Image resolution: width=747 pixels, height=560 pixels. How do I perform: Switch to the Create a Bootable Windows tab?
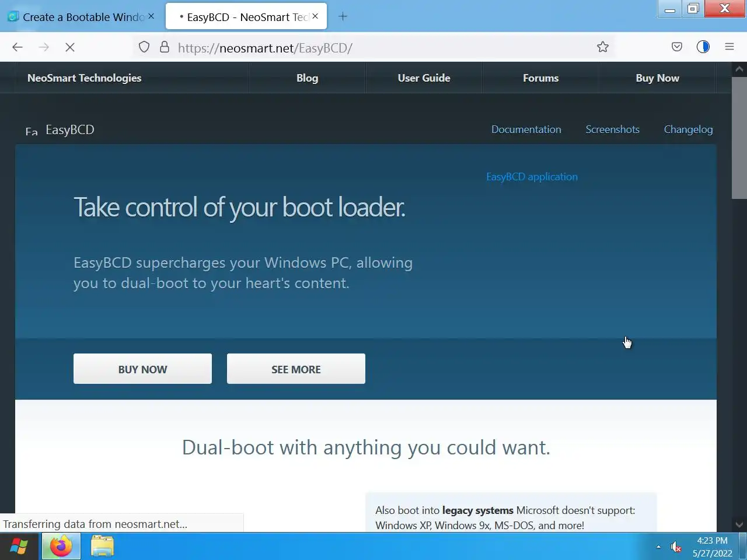coord(82,17)
